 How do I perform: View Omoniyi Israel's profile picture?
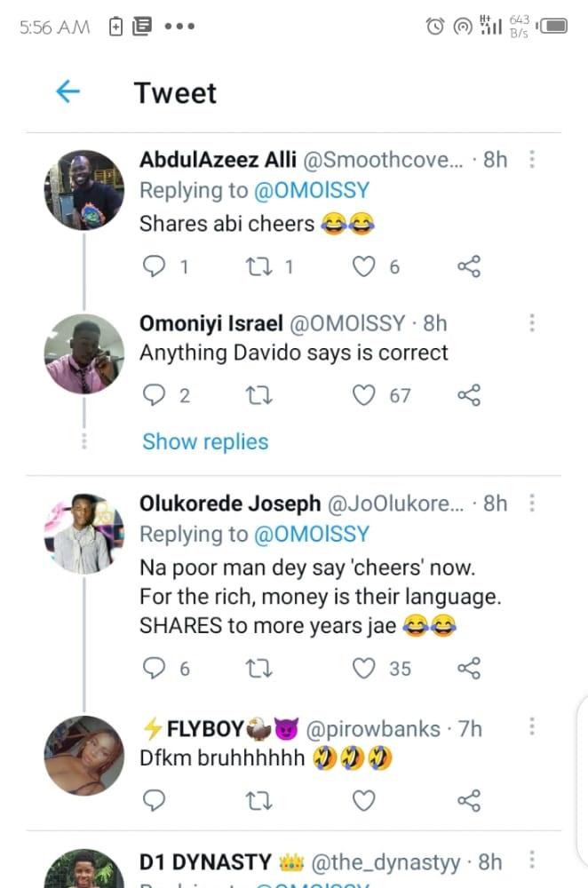83,353
